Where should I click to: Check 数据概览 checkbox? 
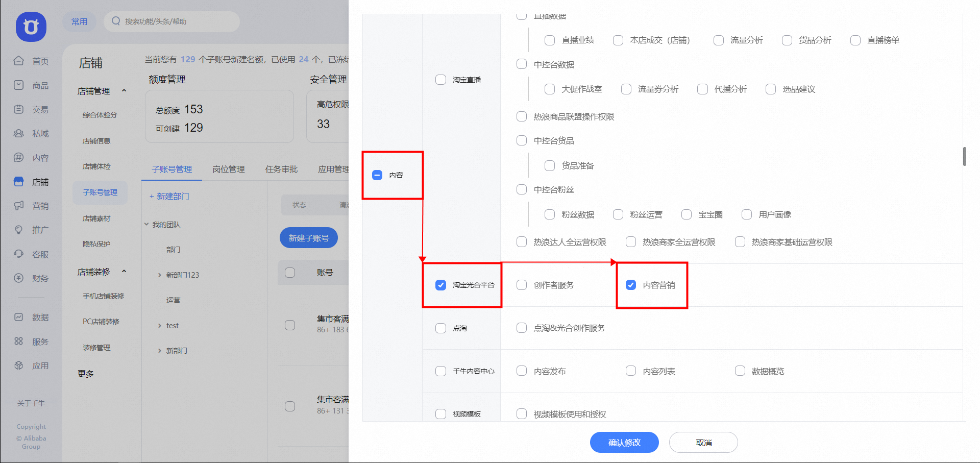point(740,371)
